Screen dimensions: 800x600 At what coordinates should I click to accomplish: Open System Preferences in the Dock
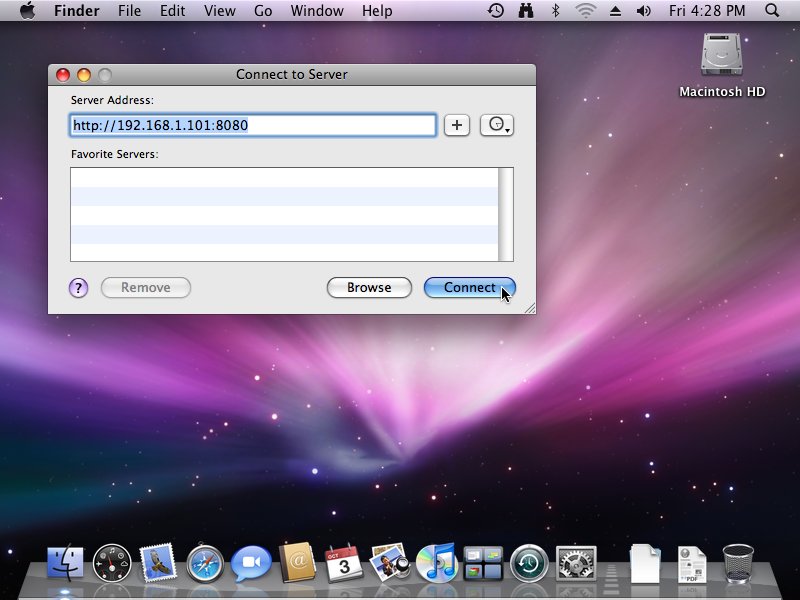(576, 564)
